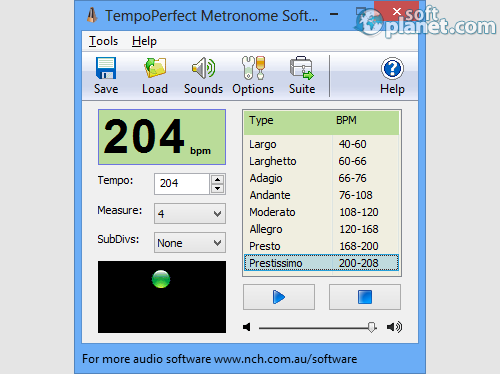Click the 76-108 BPM cell
Image resolution: width=500 pixels, height=374 pixels.
(x=355, y=195)
